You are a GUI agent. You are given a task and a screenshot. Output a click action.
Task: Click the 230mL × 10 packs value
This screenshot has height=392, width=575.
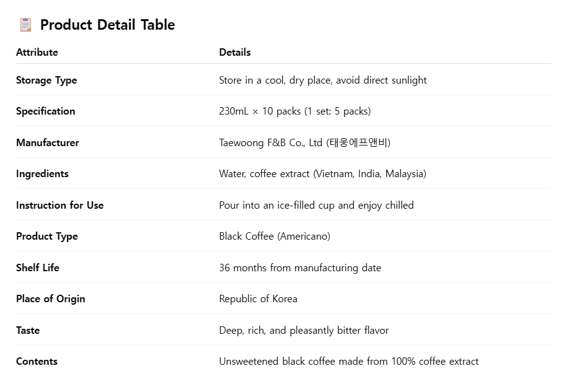tap(295, 111)
